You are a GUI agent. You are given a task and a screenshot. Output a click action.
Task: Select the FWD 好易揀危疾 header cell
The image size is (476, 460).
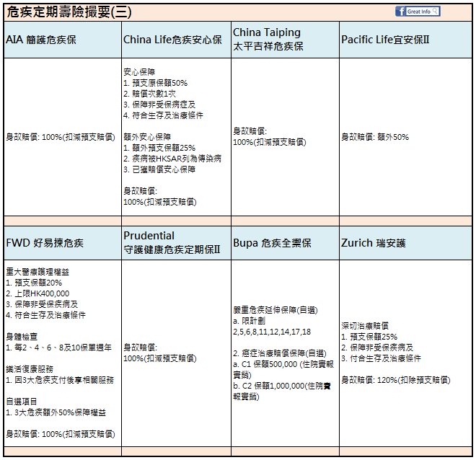(63, 243)
